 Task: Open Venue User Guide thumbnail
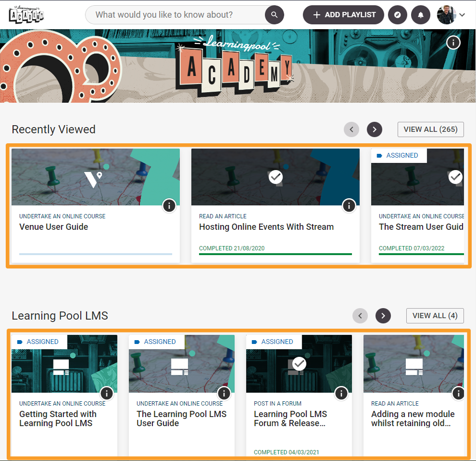(95, 177)
